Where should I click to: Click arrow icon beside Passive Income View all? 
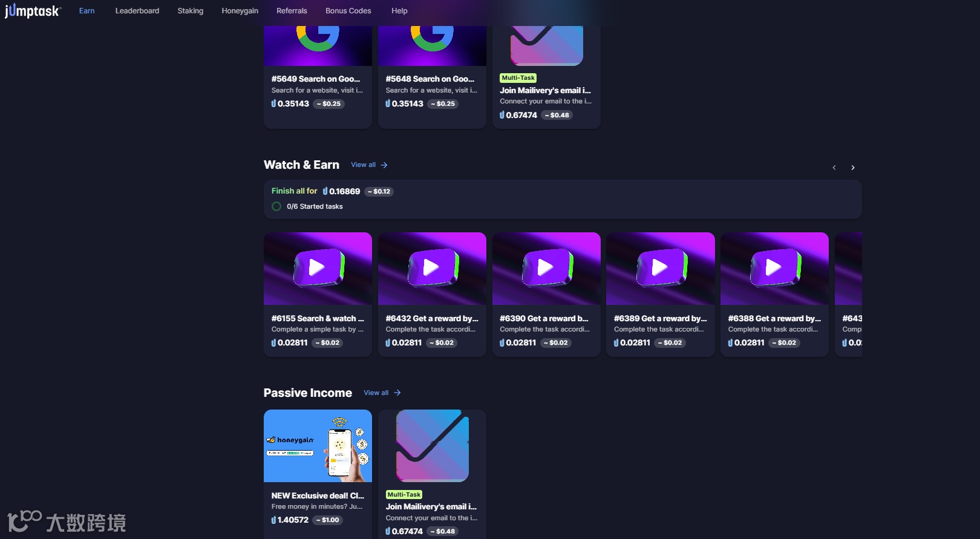tap(397, 393)
